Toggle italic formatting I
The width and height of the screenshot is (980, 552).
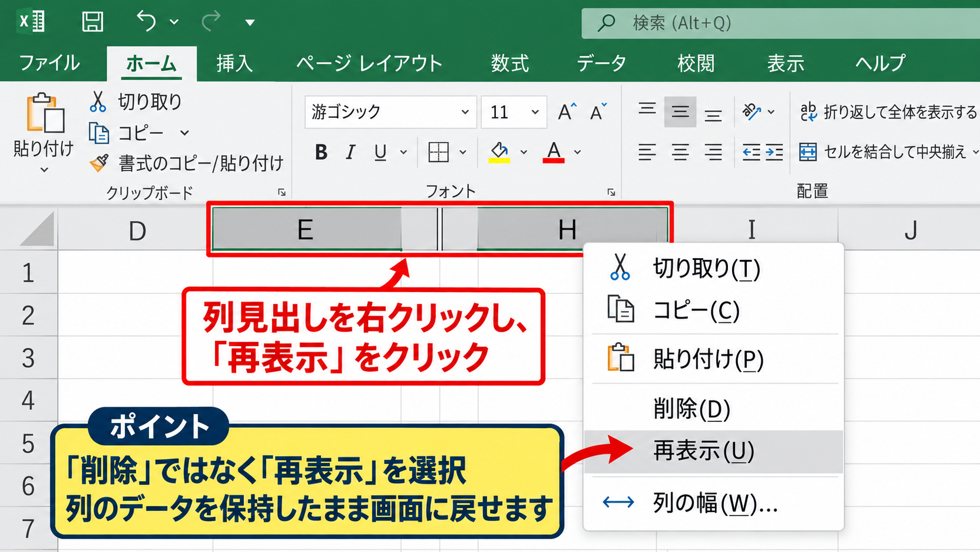(x=351, y=153)
